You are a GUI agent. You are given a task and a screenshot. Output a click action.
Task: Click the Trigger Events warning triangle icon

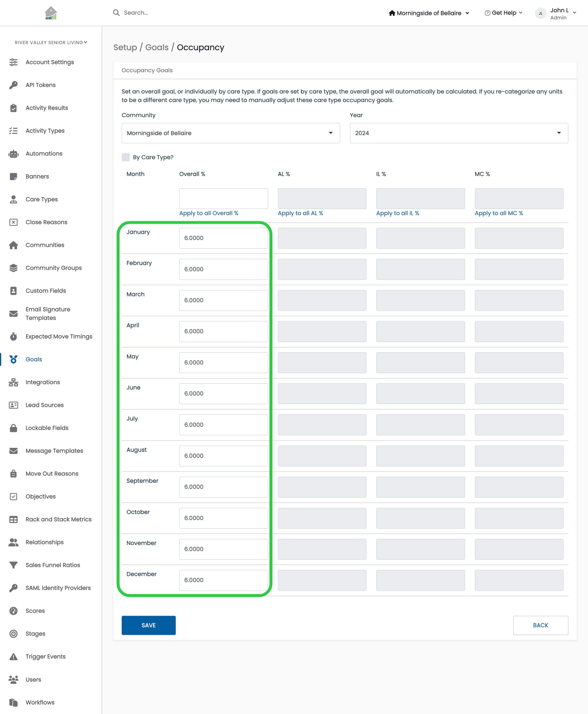(x=13, y=656)
